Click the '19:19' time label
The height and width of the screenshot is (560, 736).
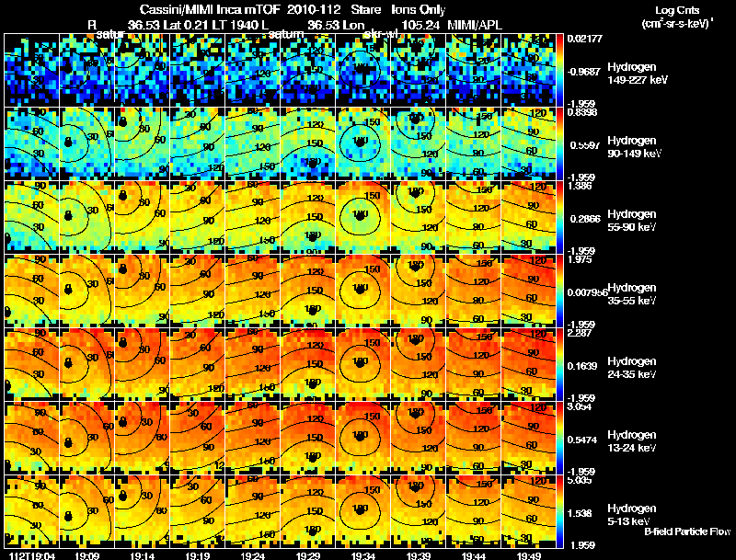coord(198,555)
